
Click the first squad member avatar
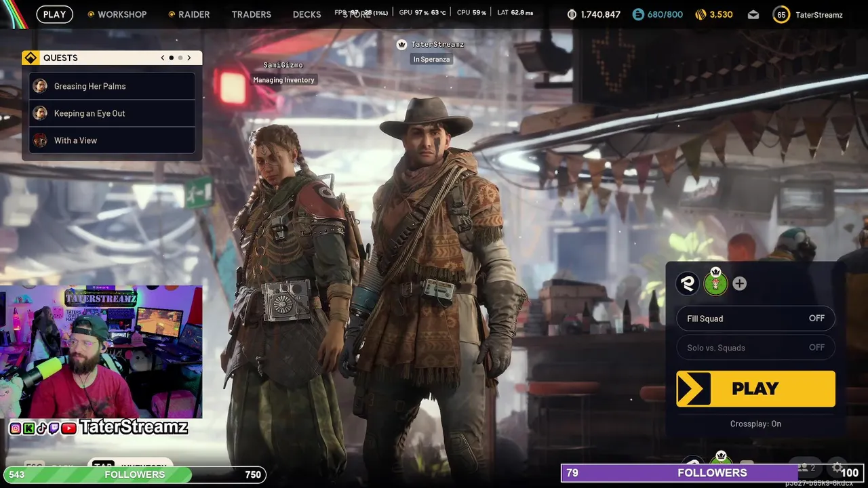coord(688,283)
